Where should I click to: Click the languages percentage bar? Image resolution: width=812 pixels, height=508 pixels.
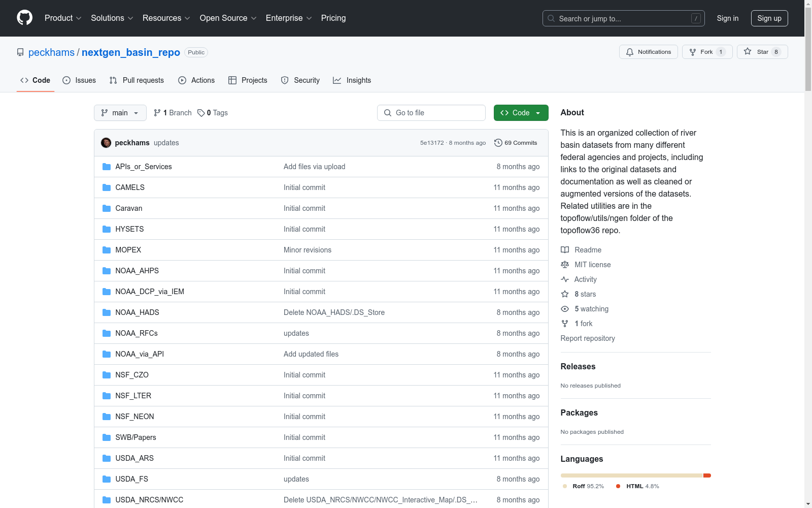(636, 475)
